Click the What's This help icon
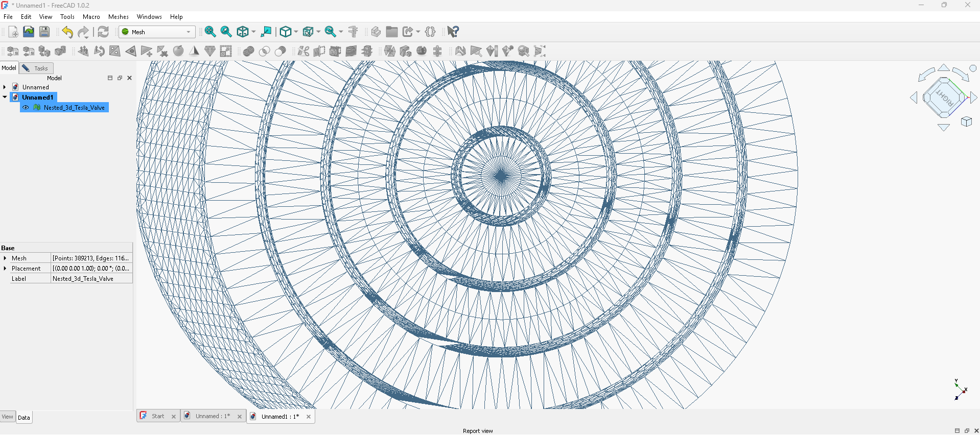The height and width of the screenshot is (435, 980). click(453, 32)
